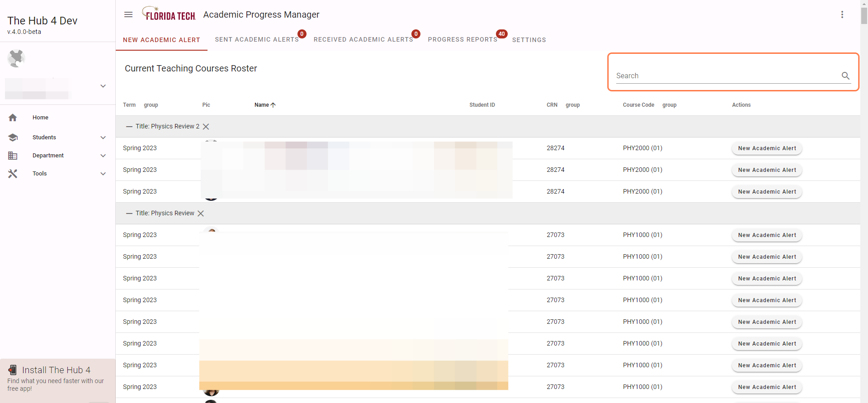The width and height of the screenshot is (868, 403).
Task: Click New Academic Alert in first PHY2000 row
Action: [x=767, y=148]
